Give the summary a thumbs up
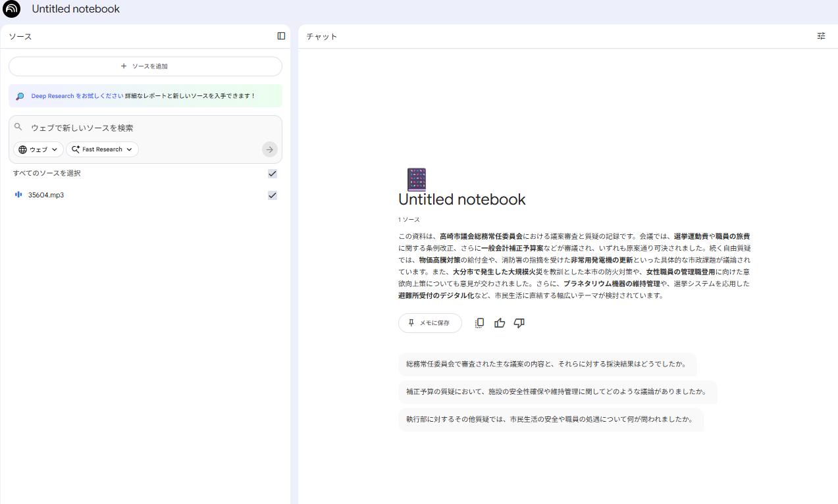This screenshot has height=504, width=838. click(x=500, y=323)
